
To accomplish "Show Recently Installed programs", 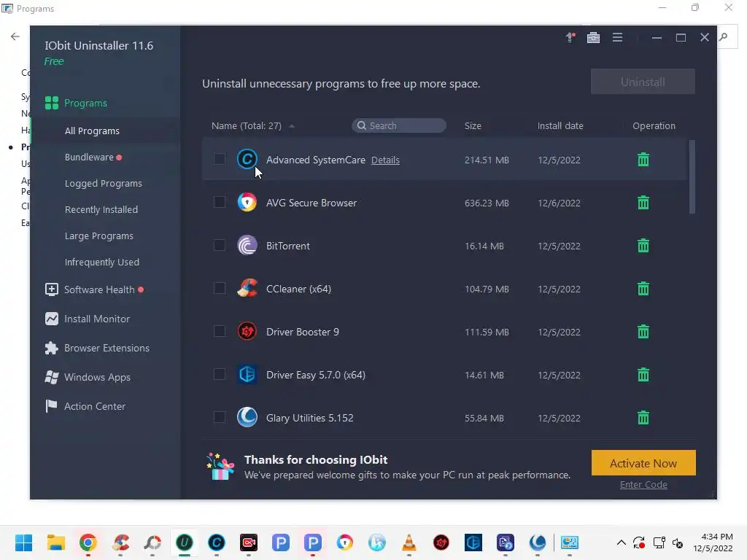I will (x=101, y=209).
